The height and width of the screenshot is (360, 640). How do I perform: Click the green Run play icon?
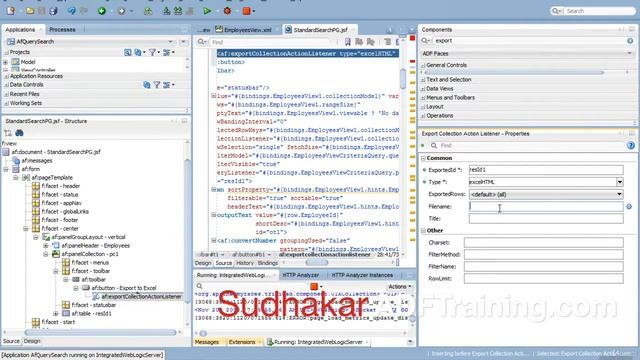(207, 11)
